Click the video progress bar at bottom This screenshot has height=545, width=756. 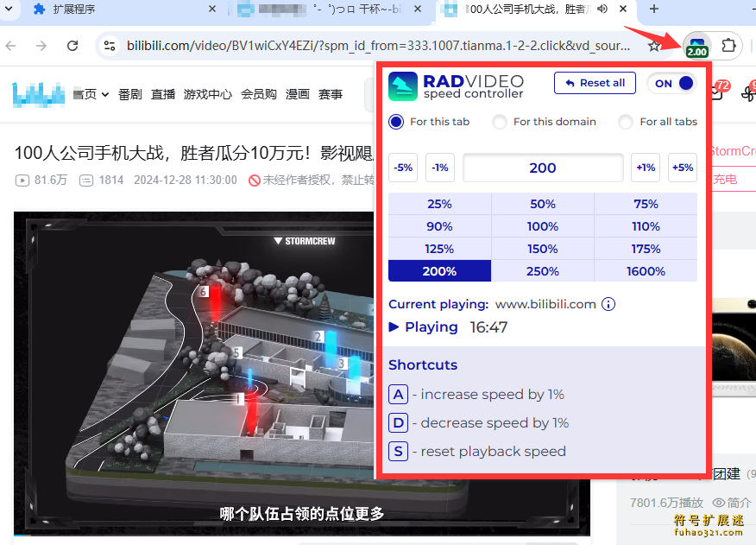302,535
